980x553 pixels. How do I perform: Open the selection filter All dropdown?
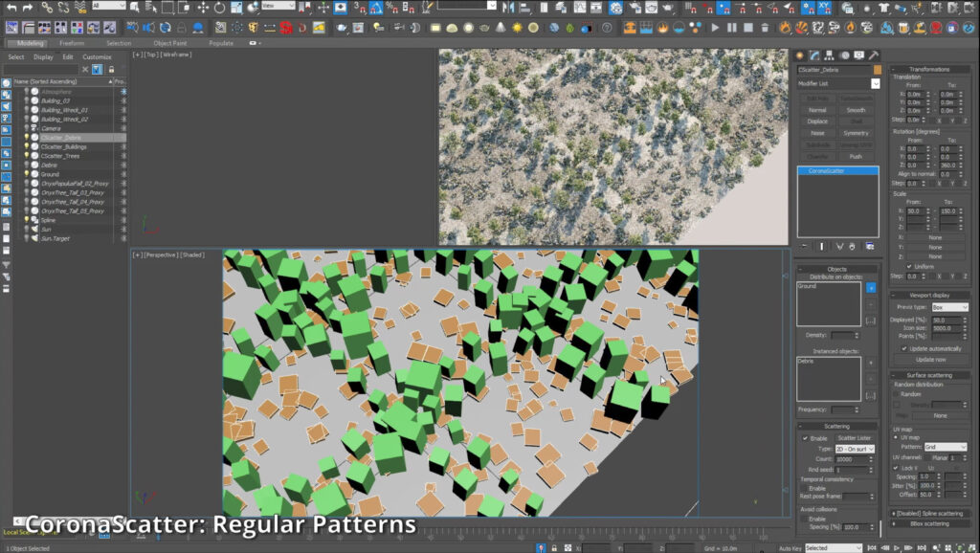click(x=109, y=6)
